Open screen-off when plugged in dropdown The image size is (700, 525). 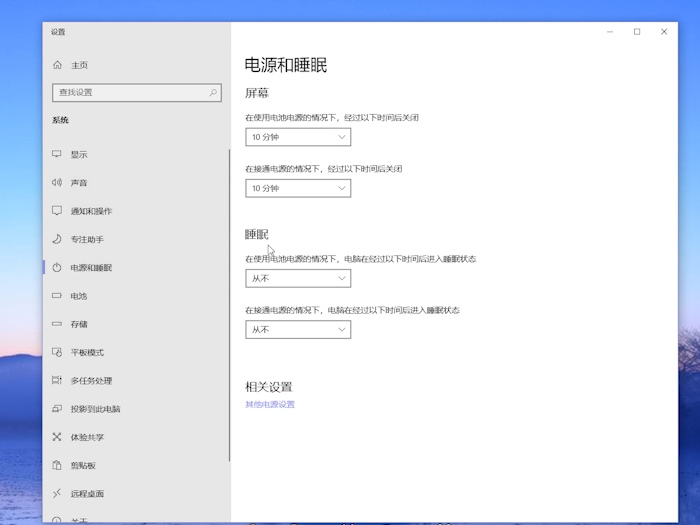pos(298,188)
